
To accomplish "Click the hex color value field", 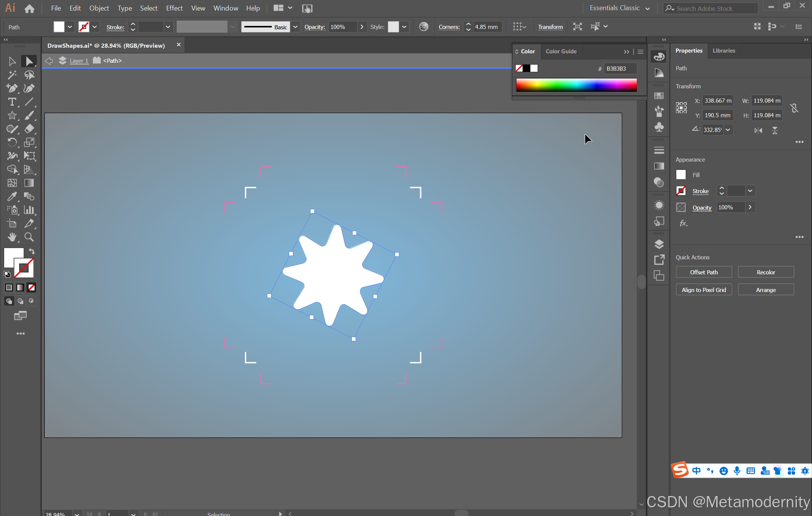I will coord(620,68).
